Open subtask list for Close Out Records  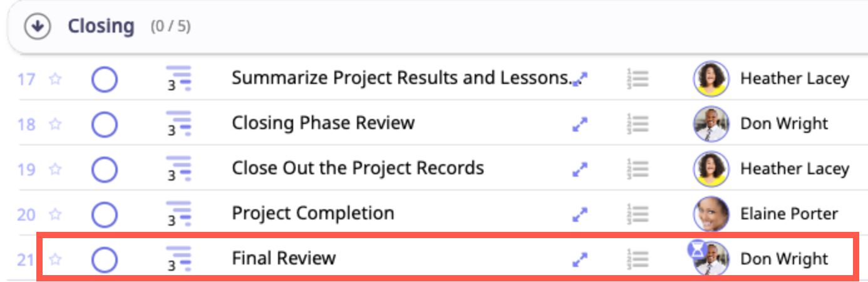tap(638, 169)
